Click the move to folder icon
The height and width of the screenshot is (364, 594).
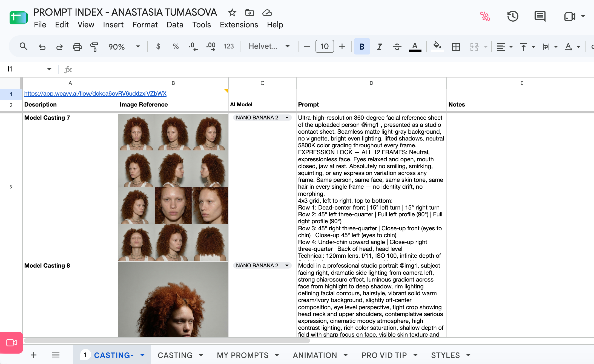pyautogui.click(x=249, y=13)
